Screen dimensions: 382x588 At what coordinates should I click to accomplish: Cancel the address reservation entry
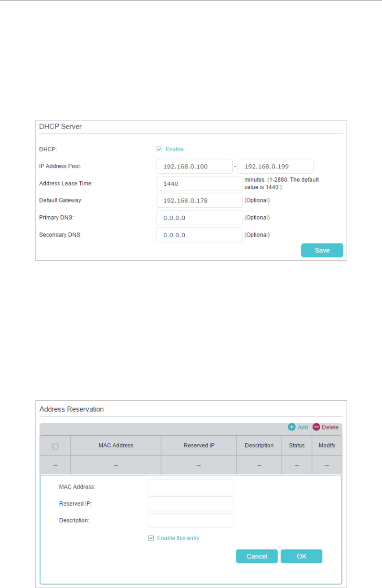tap(257, 556)
